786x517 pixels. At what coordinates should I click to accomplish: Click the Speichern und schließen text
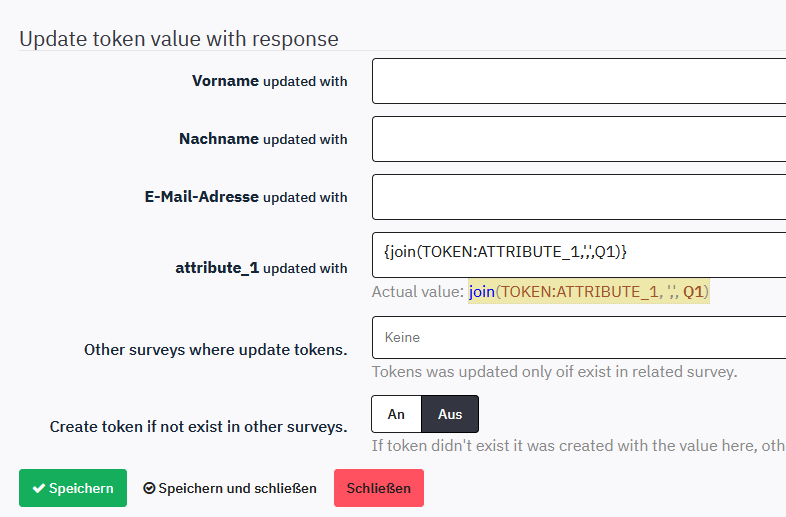[x=237, y=489]
